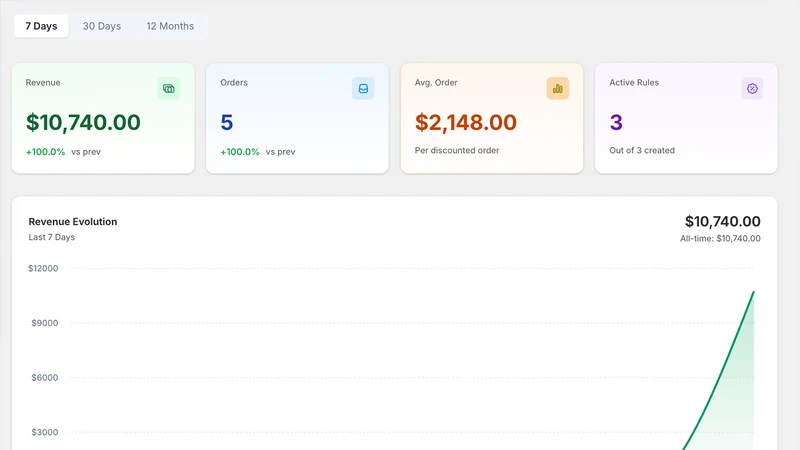Click the $10,740.00 value in Revenue card
The height and width of the screenshot is (450, 800).
pos(83,122)
